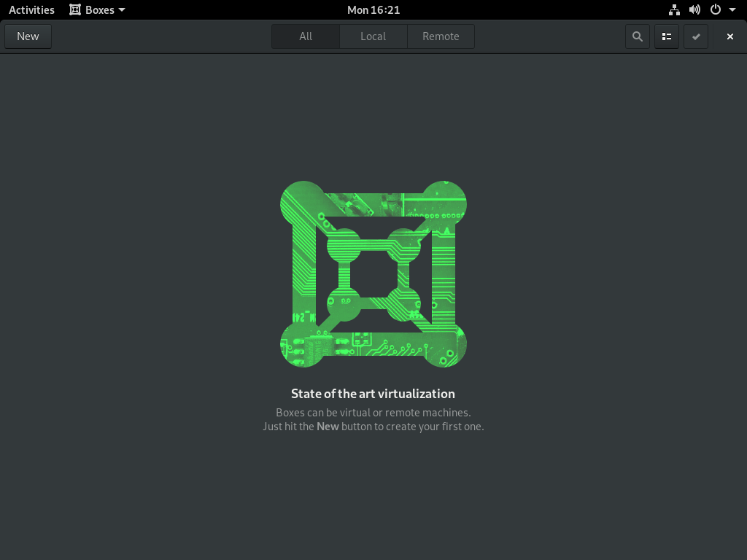Enable selection mode with the checkmark button

click(696, 36)
